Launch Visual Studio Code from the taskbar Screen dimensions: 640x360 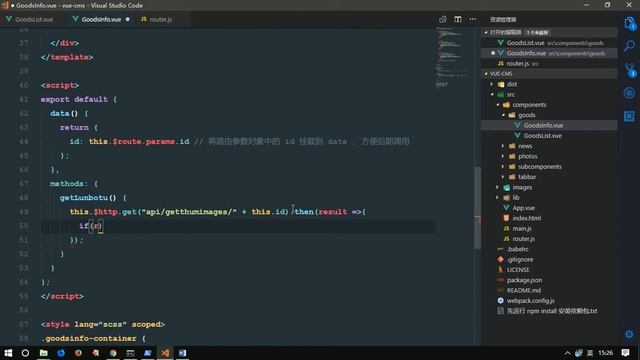165,353
